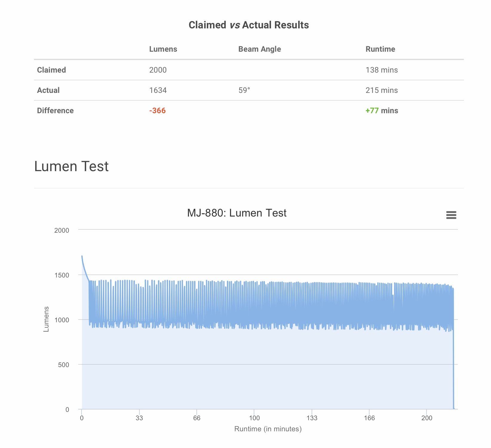The height and width of the screenshot is (448, 491).
Task: Click the green +77 mins difference
Action: click(382, 111)
